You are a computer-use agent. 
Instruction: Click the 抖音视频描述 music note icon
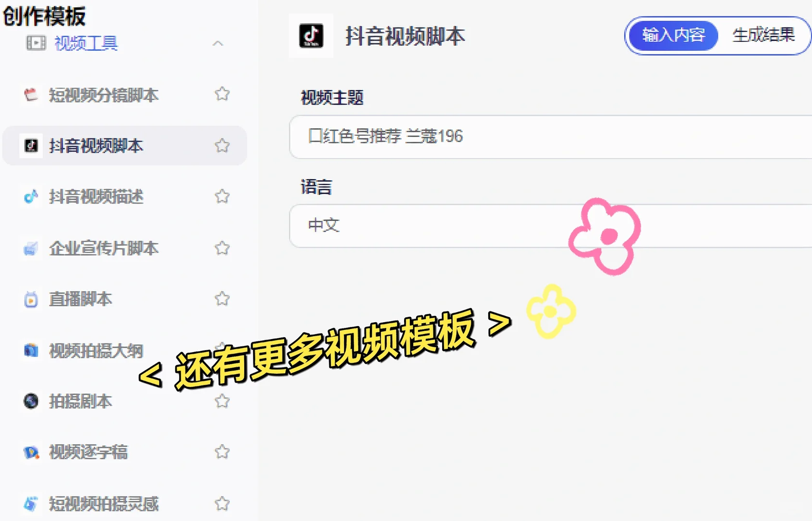[x=31, y=197]
